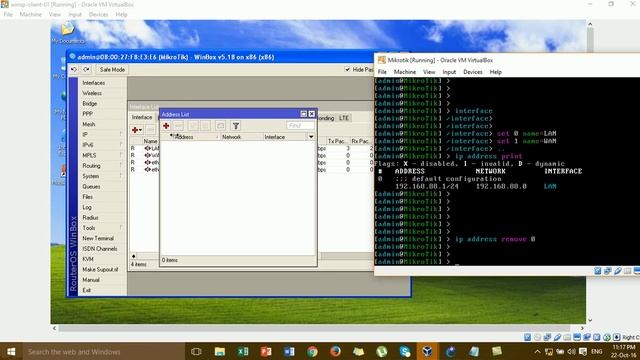Click the Windows Start button
The image size is (640, 360).
pyautogui.click(x=11, y=351)
